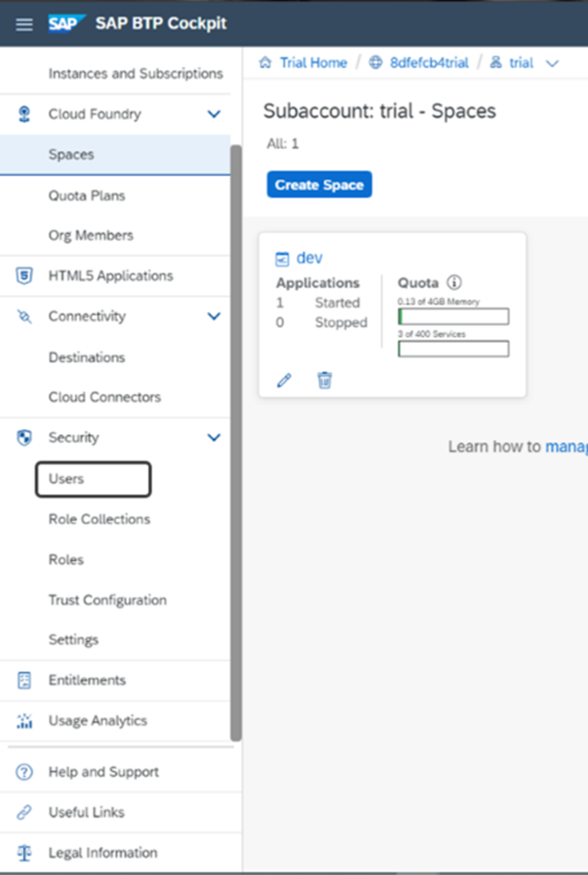Open the trial subaccount breadcrumb link
The image size is (588, 875).
pyautogui.click(x=521, y=62)
